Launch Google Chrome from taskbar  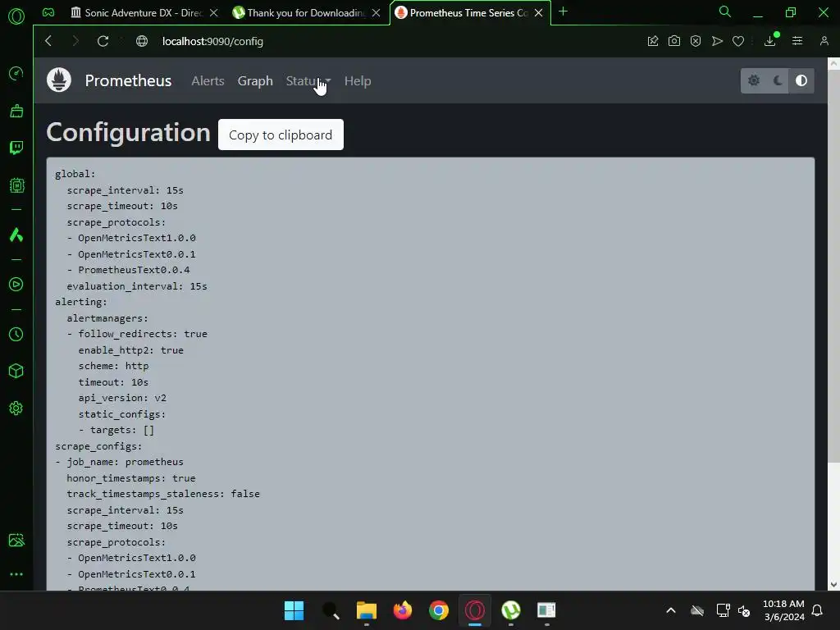[x=439, y=610]
